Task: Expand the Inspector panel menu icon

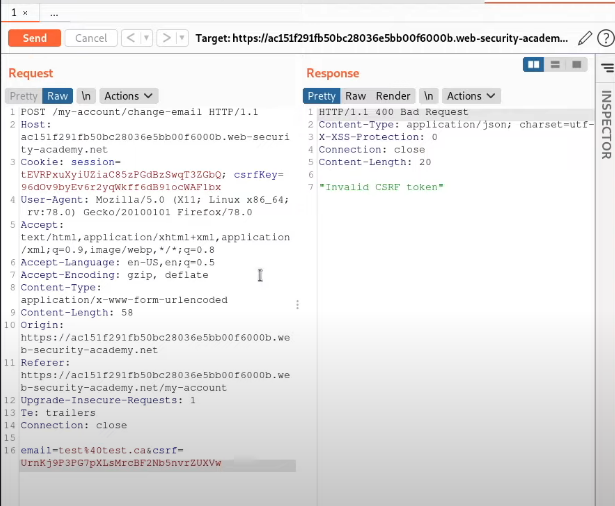Action: pyautogui.click(x=608, y=68)
